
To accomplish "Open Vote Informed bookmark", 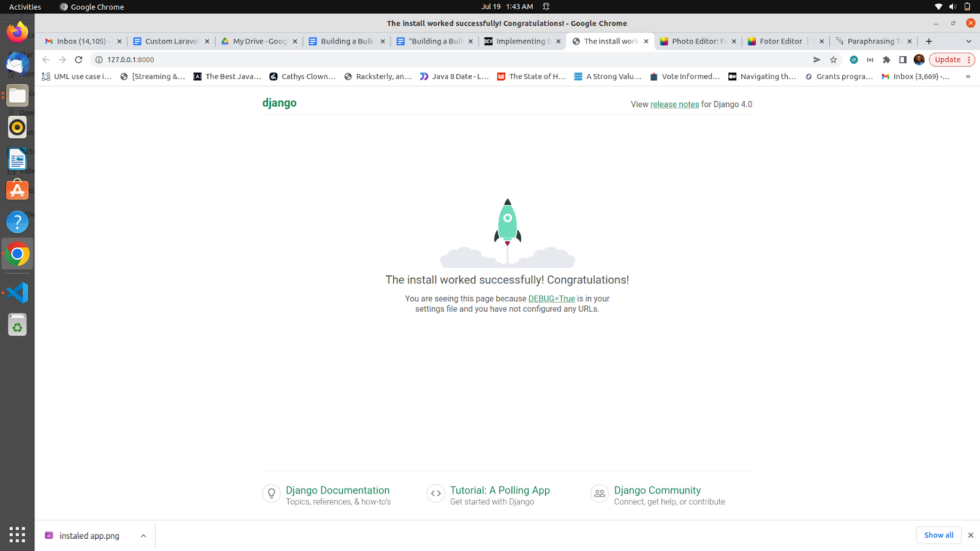I will (684, 77).
